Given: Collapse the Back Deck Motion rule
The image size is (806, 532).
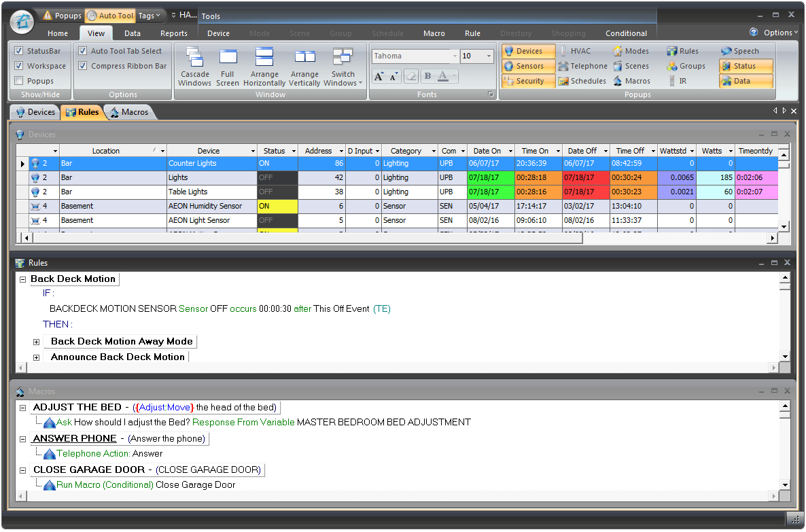Looking at the screenshot, I should (22, 280).
